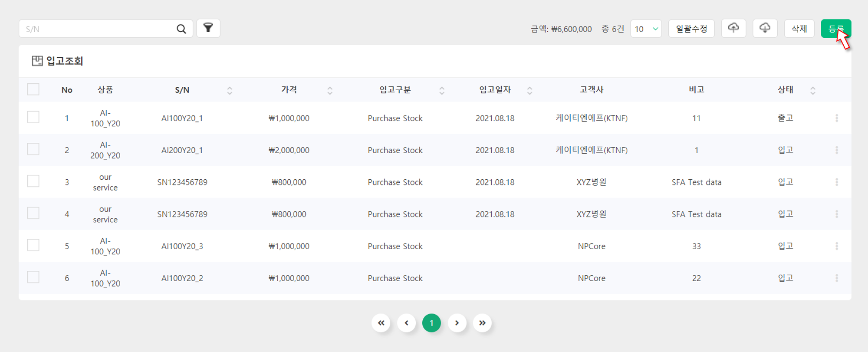The image size is (868, 352).
Task: Click SFA Test data note in row 4
Action: point(697,214)
